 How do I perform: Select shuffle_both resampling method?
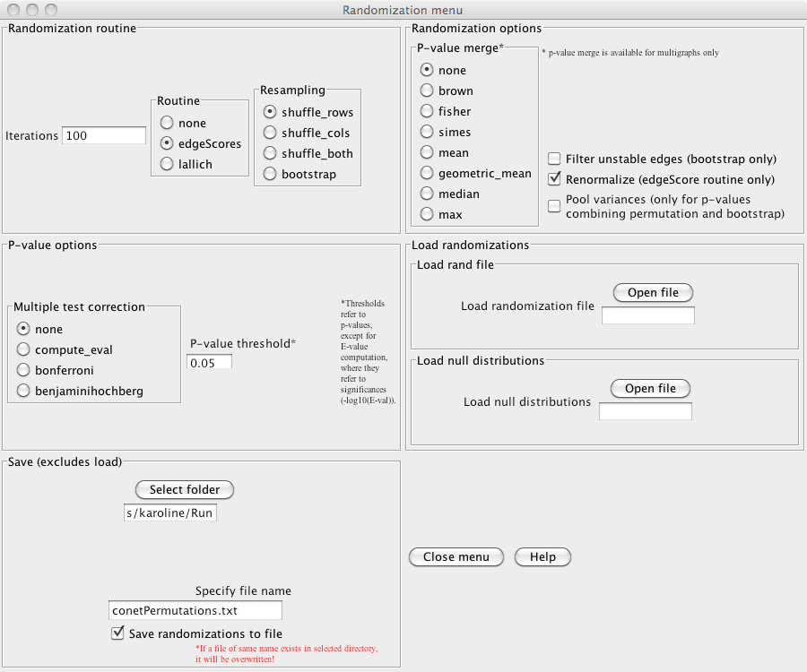pyautogui.click(x=270, y=153)
